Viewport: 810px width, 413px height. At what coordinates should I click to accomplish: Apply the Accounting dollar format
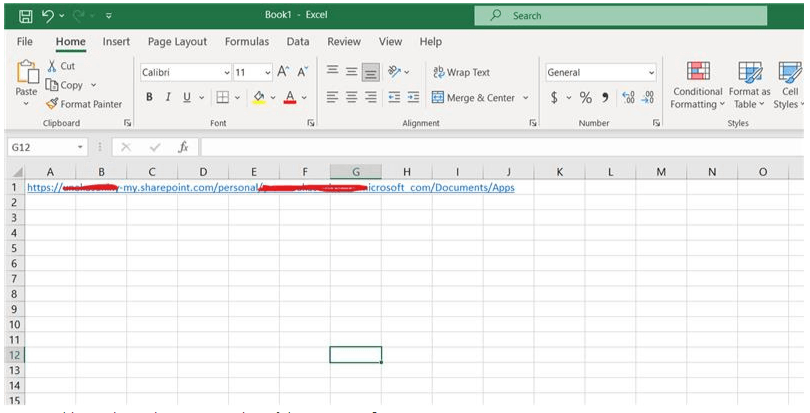point(554,97)
